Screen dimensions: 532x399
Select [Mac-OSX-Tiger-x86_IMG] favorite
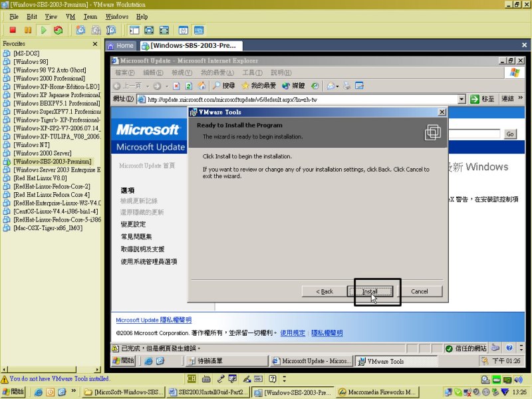pos(48,228)
